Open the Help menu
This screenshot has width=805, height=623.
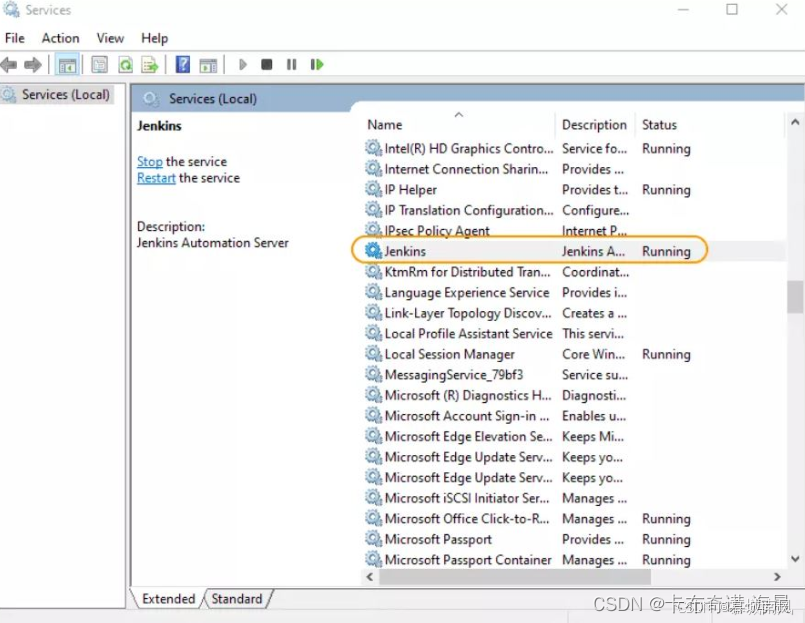coord(155,38)
